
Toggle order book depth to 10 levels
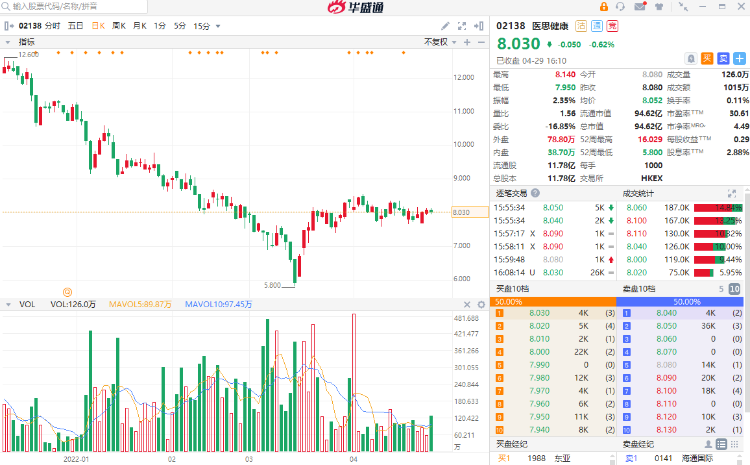pos(735,289)
